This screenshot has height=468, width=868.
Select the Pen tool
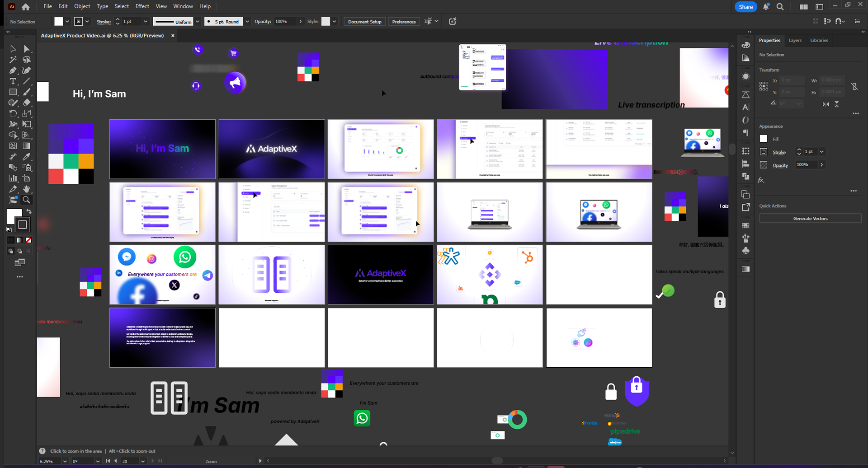(13, 70)
